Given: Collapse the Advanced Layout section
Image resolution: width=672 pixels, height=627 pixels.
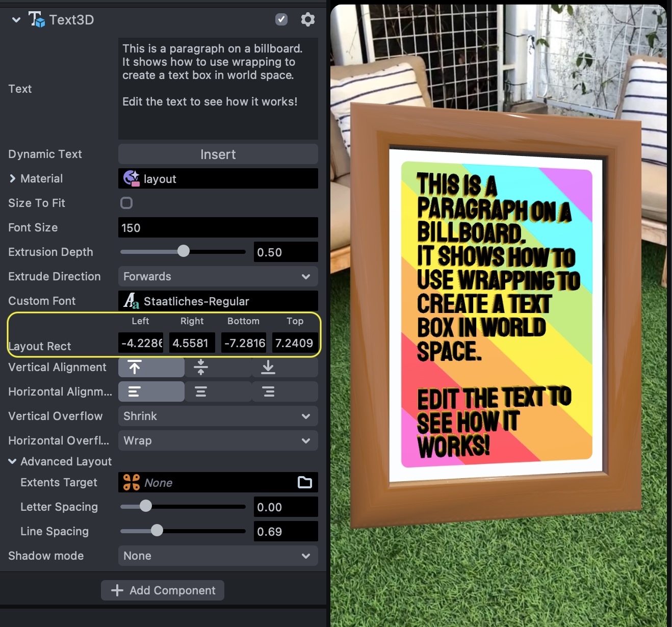Looking at the screenshot, I should [13, 461].
